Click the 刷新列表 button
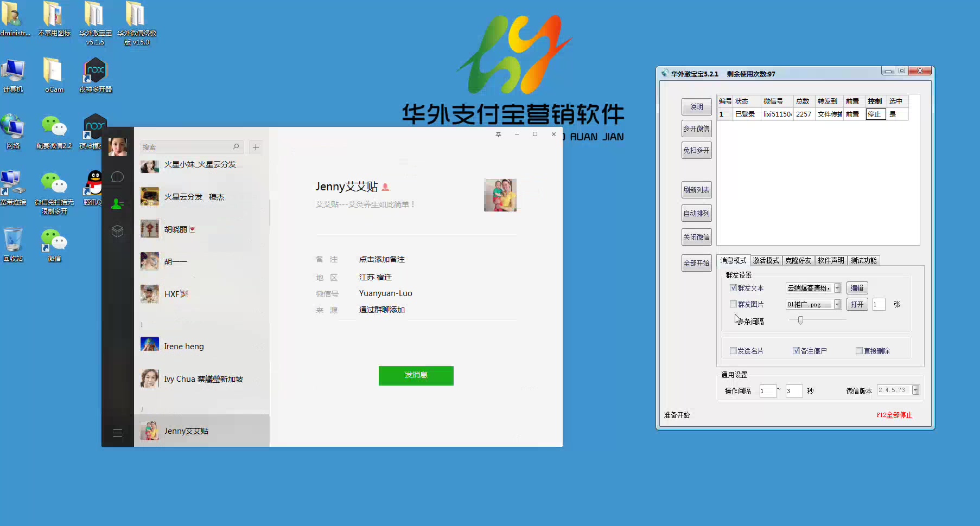 [x=697, y=190]
